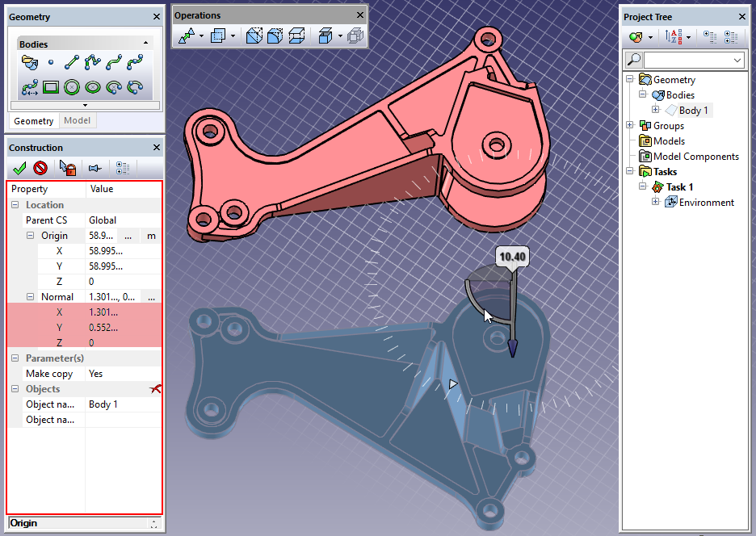Viewport: 756px width, 536px height.
Task: Select the straight line tool in Bodies
Action: point(72,61)
